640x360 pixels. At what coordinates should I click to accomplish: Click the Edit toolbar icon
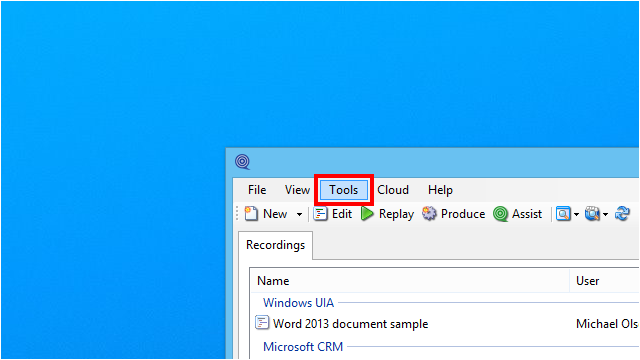coord(320,213)
